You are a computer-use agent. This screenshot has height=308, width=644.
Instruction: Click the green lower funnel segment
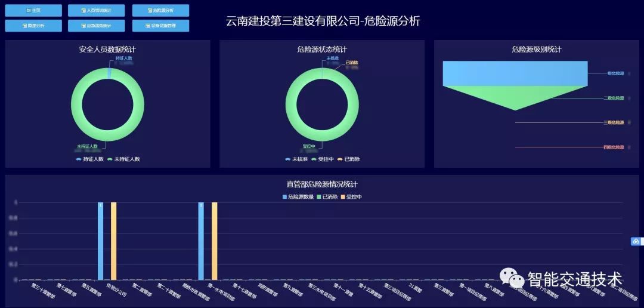[515, 96]
